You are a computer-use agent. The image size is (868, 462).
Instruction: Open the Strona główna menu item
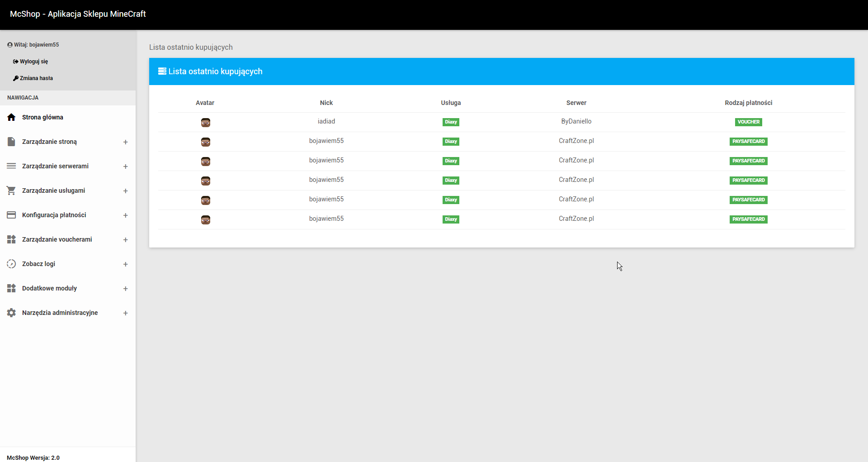42,117
